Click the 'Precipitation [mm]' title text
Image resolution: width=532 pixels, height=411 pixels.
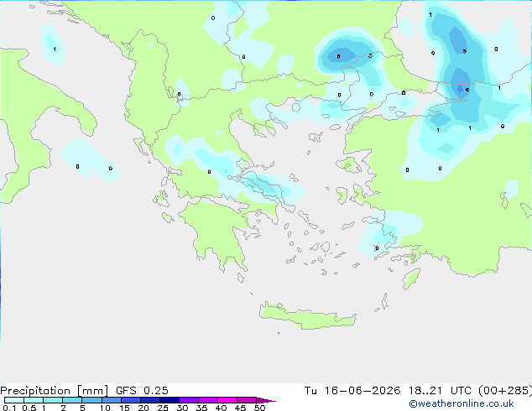click(x=54, y=391)
